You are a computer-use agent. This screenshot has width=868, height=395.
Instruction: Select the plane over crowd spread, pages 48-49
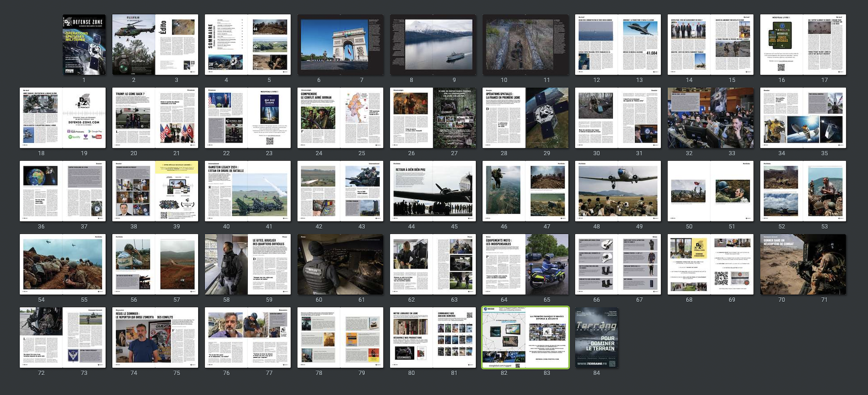[x=618, y=191]
